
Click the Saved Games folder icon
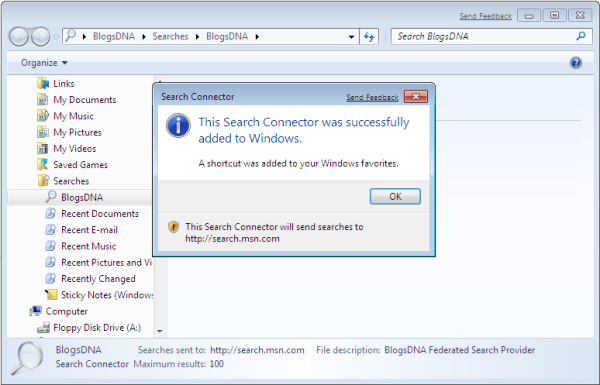tap(42, 165)
